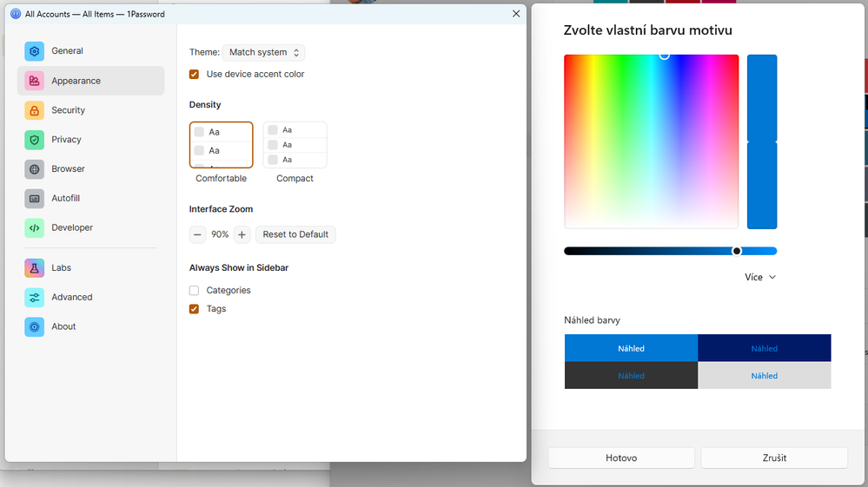Select the Compact density option
This screenshot has height=487, width=868.
(x=295, y=145)
